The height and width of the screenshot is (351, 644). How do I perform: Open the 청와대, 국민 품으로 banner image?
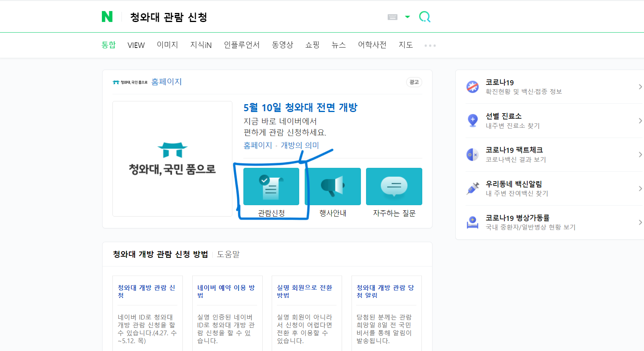172,159
